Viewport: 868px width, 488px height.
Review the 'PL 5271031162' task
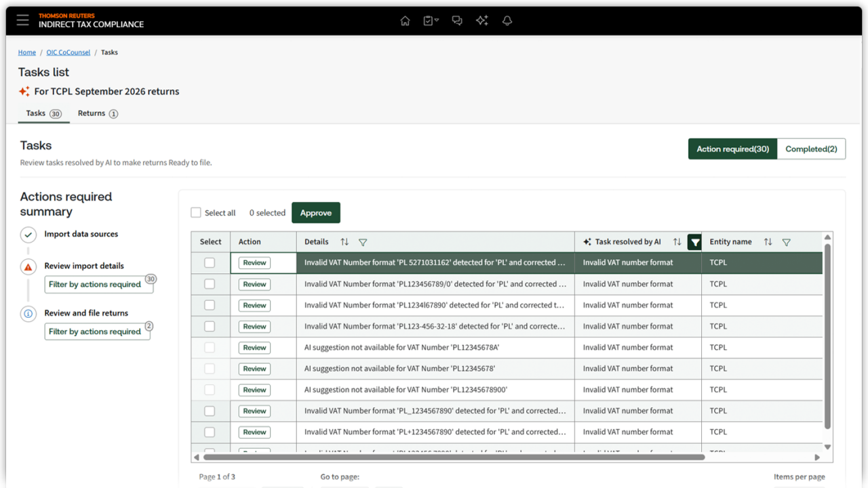pos(254,263)
